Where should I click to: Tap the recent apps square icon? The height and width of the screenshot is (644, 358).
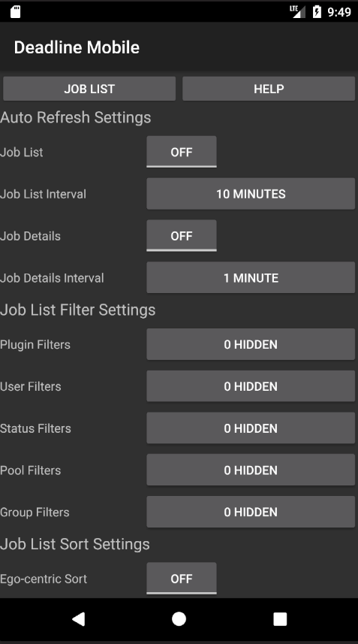tap(280, 619)
